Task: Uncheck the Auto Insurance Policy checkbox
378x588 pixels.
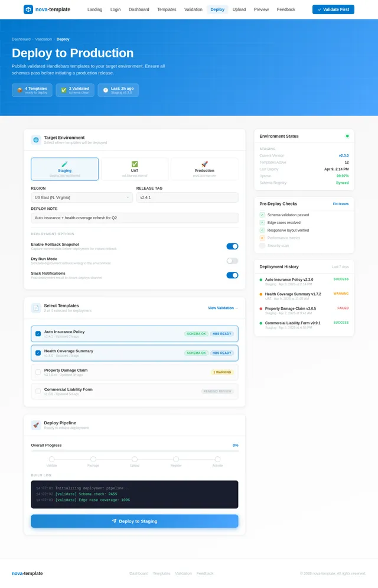Action: 38,334
